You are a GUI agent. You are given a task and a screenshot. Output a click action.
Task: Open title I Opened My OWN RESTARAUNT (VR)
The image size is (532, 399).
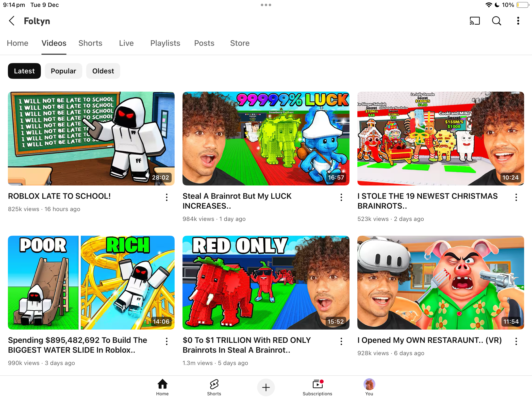pyautogui.click(x=429, y=340)
